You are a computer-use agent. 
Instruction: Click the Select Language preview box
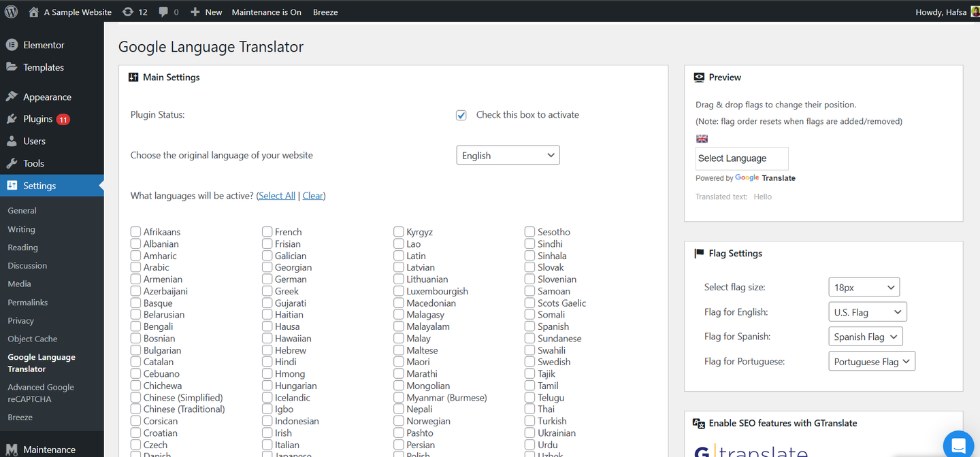click(741, 158)
